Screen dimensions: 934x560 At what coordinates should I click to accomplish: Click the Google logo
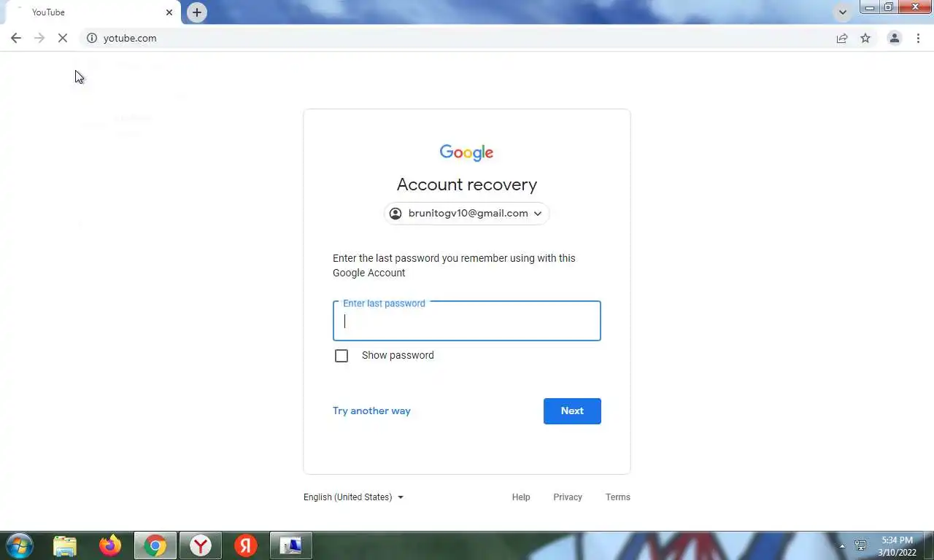point(467,152)
